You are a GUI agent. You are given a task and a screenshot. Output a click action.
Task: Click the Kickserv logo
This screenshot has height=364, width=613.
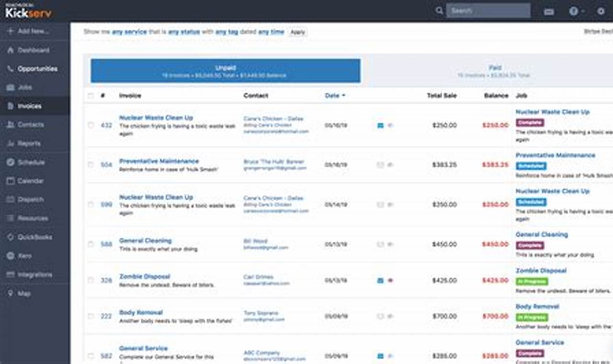28,11
